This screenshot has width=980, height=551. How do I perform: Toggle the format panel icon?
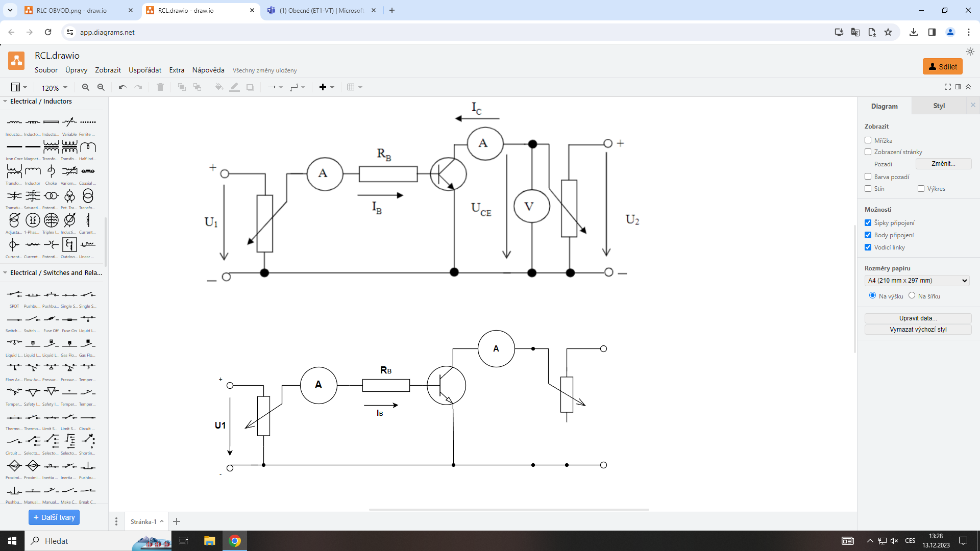point(958,87)
